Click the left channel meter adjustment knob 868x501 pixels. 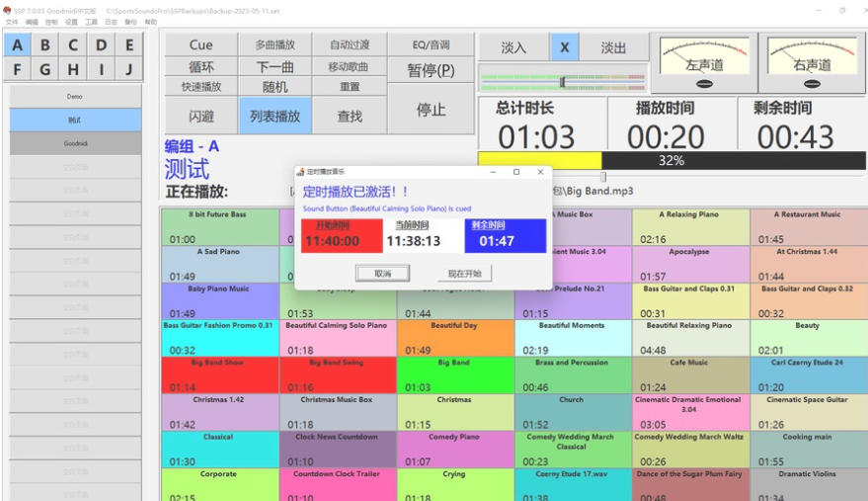point(704,84)
